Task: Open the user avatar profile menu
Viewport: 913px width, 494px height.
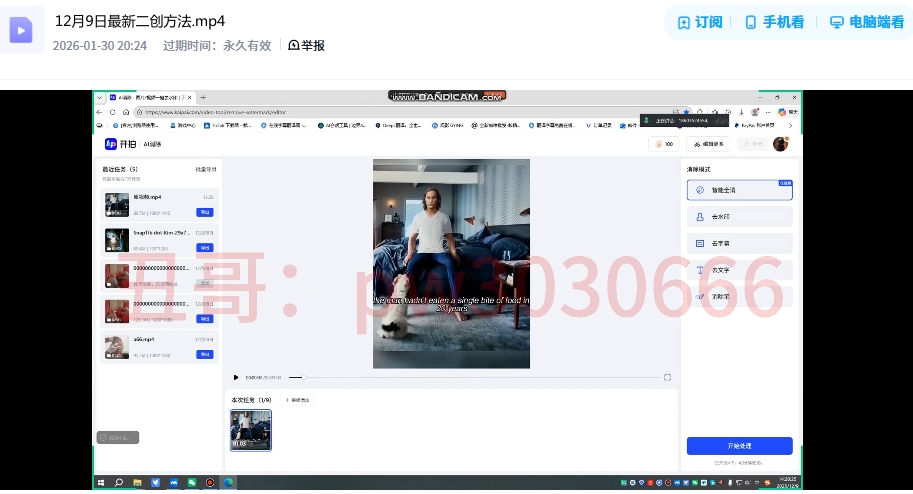Action: 780,144
